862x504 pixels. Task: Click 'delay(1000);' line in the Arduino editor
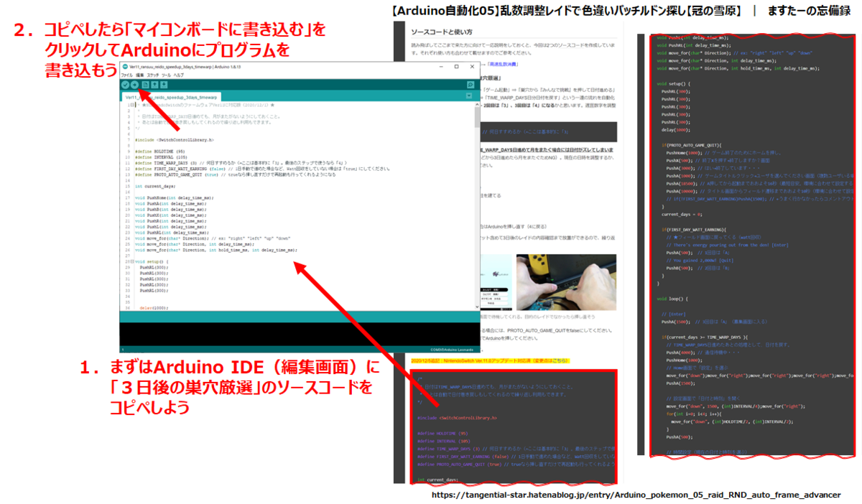pos(154,308)
